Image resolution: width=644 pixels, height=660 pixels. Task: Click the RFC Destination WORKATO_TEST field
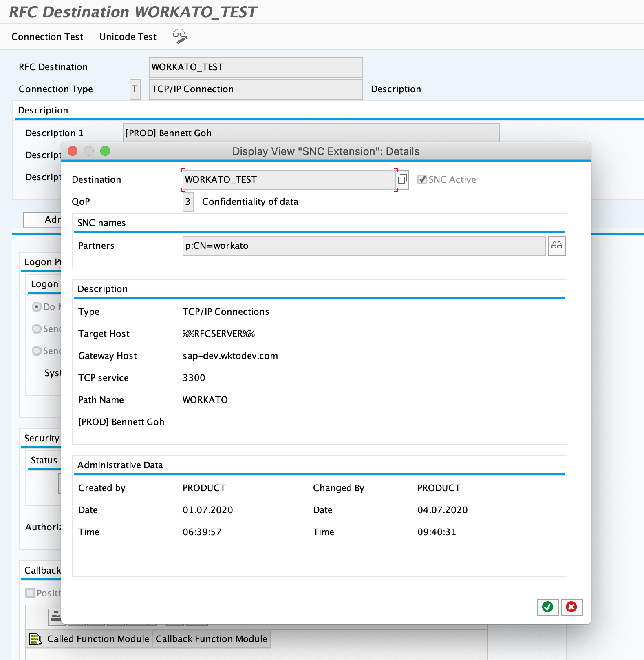(256, 67)
